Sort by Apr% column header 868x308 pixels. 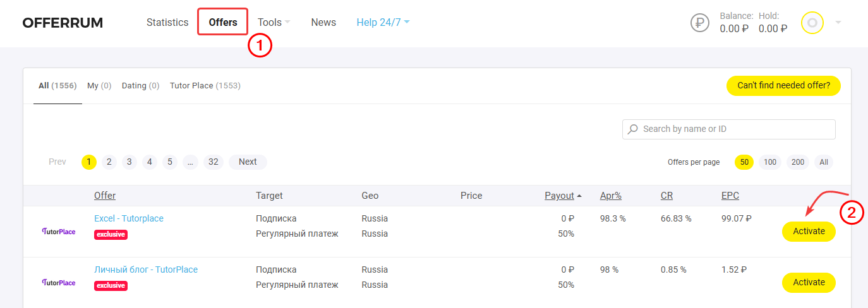pos(611,196)
